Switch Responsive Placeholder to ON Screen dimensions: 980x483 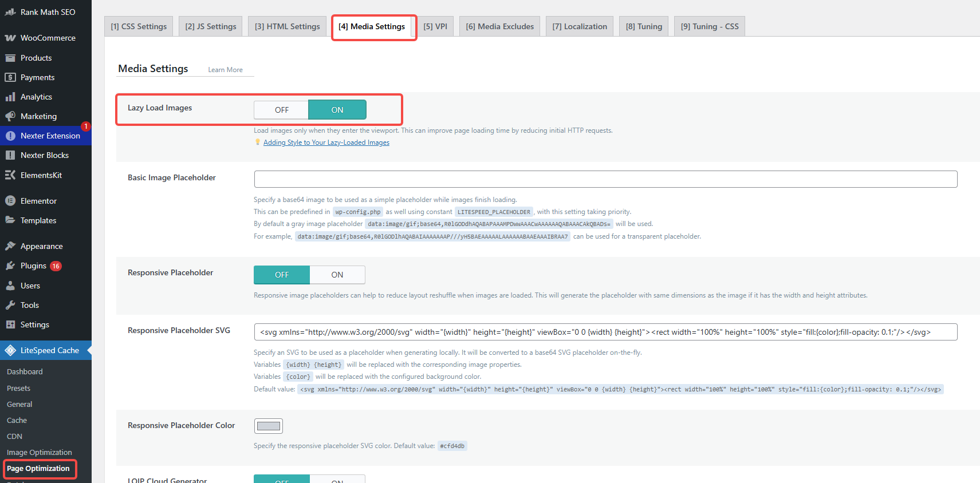337,275
